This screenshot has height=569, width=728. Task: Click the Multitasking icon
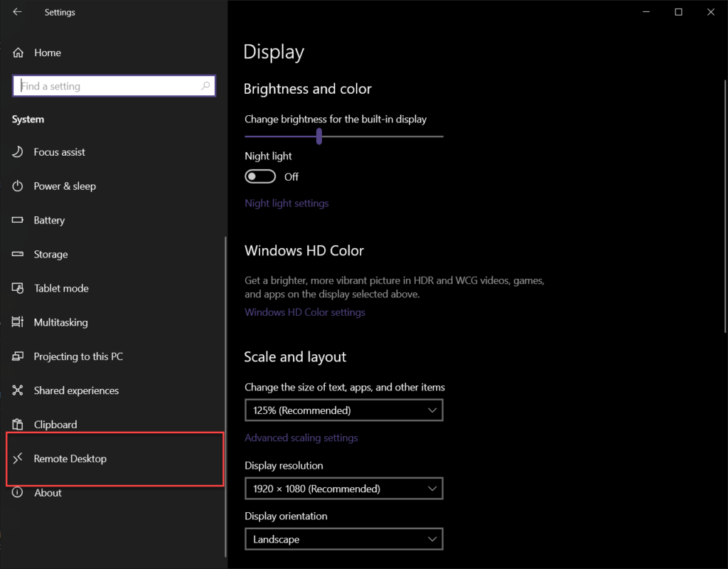[18, 322]
